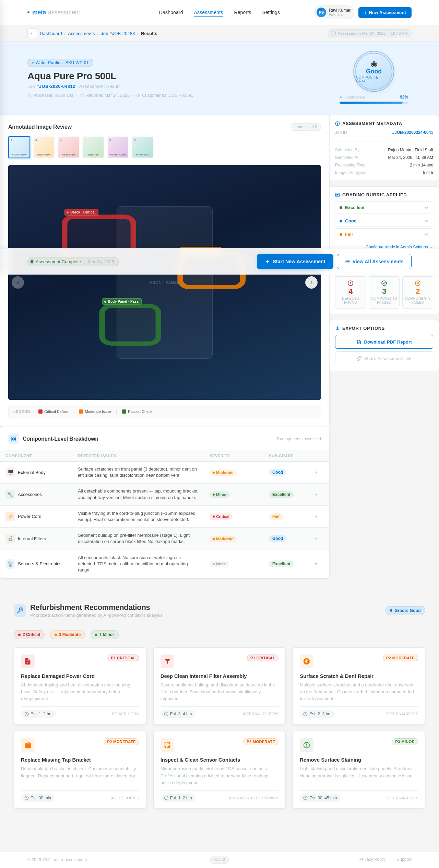Click the Surface Scratch & Dent Repair icon
The height and width of the screenshot is (868, 439).
coord(307,661)
